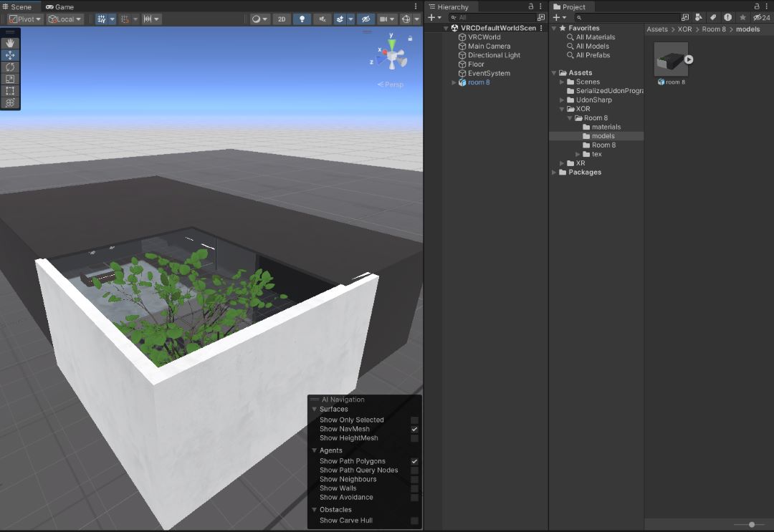Open the draw mode shading icon
Screen dimensions: 774x532
(x=256, y=19)
